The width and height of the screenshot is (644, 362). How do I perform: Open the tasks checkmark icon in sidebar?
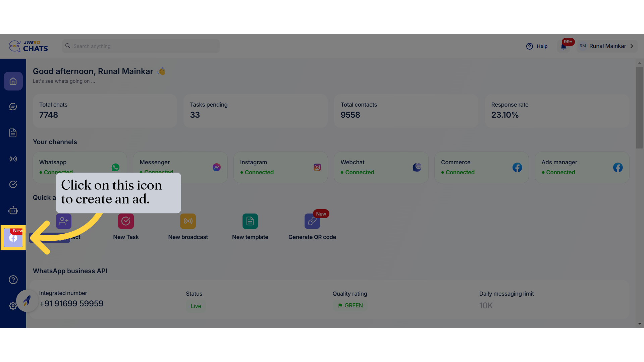click(x=13, y=184)
